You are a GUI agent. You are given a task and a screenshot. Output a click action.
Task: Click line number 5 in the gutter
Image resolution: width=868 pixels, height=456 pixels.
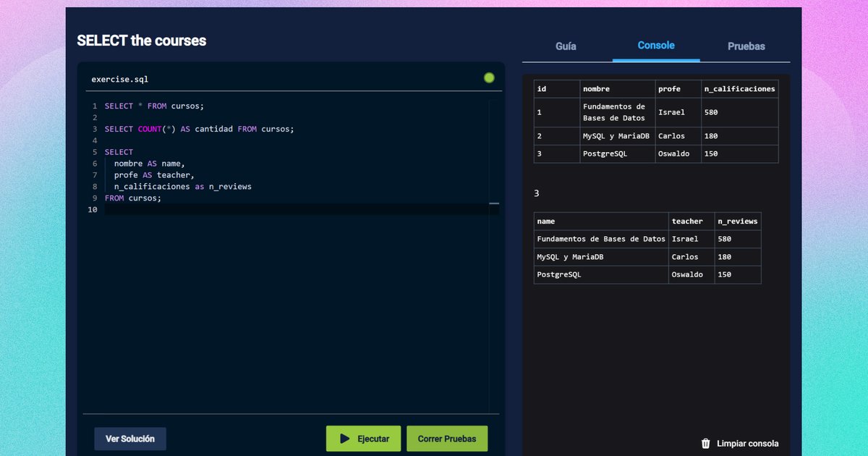[95, 152]
